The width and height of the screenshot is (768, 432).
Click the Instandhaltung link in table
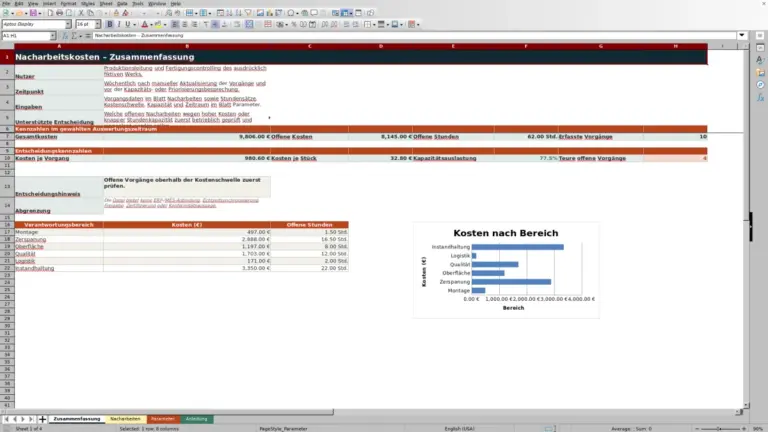click(x=35, y=268)
